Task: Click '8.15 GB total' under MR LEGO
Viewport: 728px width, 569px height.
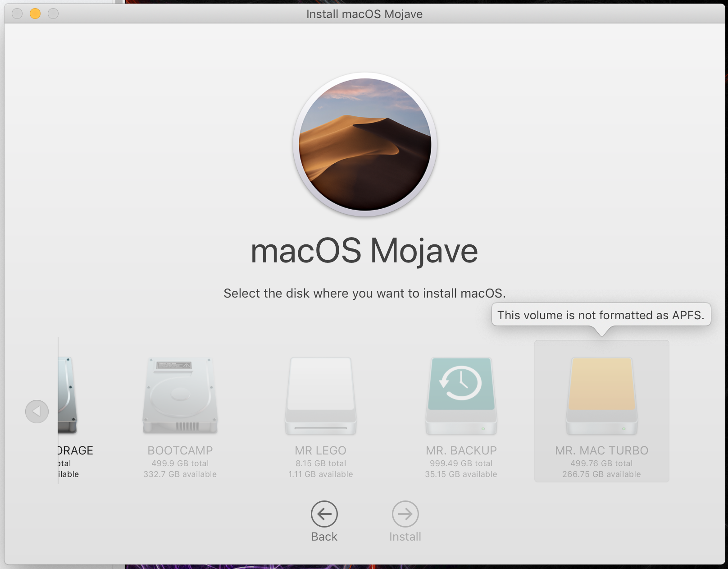Action: point(321,463)
